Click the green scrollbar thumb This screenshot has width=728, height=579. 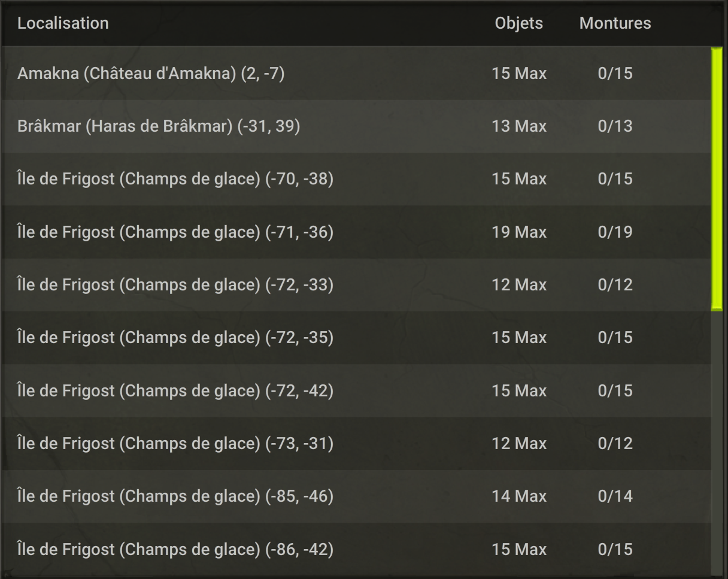click(717, 179)
